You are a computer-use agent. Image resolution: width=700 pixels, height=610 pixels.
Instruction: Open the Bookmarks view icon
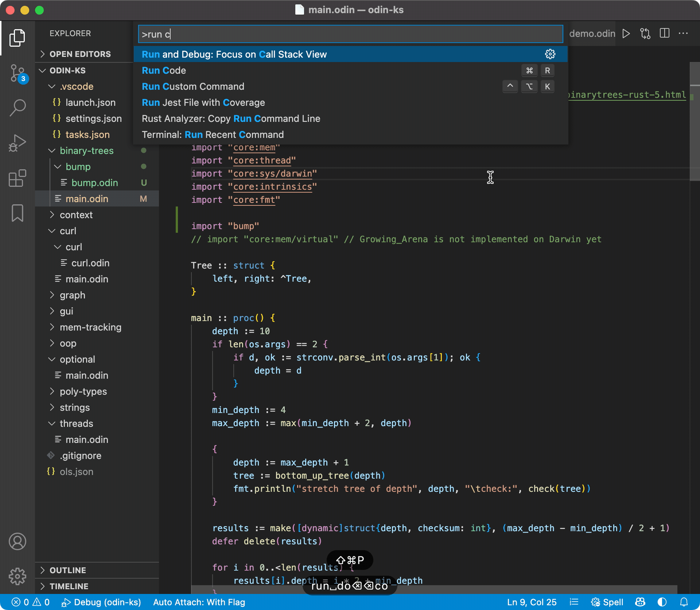[x=17, y=213]
